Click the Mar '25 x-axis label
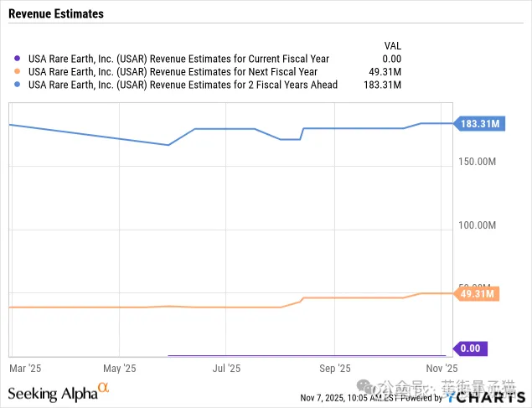The width and height of the screenshot is (532, 408). tap(25, 368)
